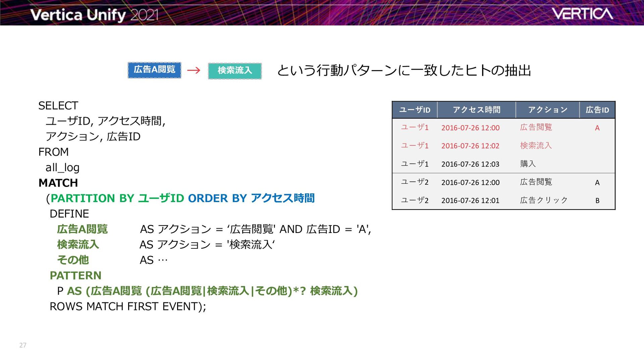Click AS アクション = '広告閲覧' AND 広告ID = 'A' condition
Viewport: 644px width, 362px height.
click(255, 229)
